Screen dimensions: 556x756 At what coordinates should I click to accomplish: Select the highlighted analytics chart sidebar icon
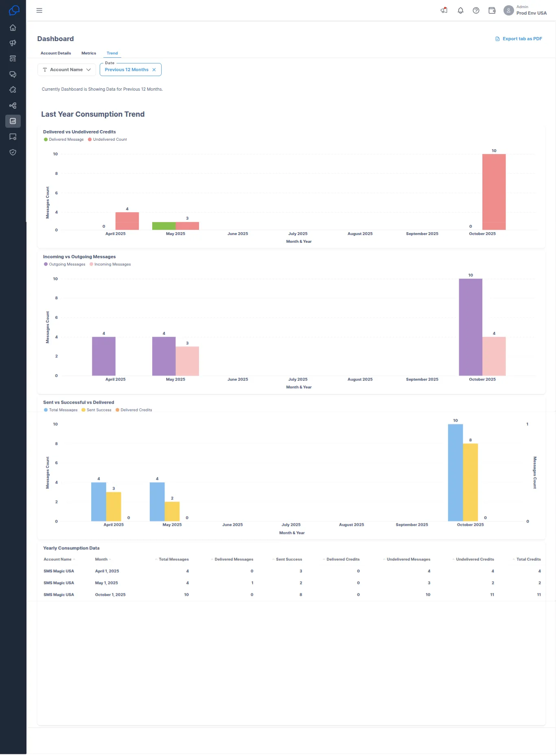point(13,121)
